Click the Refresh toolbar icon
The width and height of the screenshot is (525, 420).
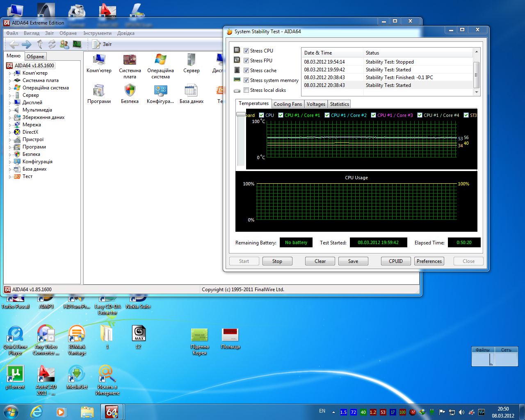pyautogui.click(x=52, y=44)
